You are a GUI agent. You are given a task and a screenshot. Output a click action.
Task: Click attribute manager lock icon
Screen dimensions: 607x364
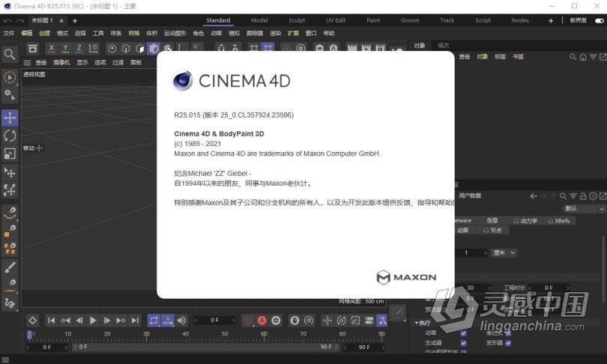pos(582,196)
